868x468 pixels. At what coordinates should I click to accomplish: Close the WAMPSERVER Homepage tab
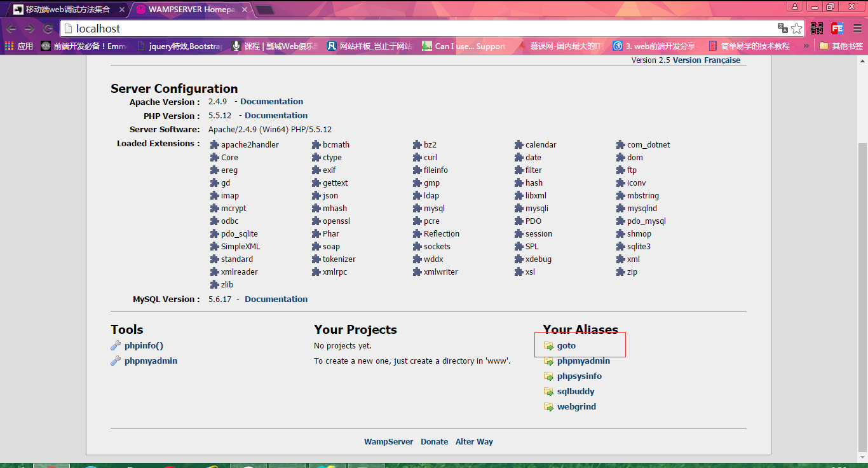pos(245,10)
